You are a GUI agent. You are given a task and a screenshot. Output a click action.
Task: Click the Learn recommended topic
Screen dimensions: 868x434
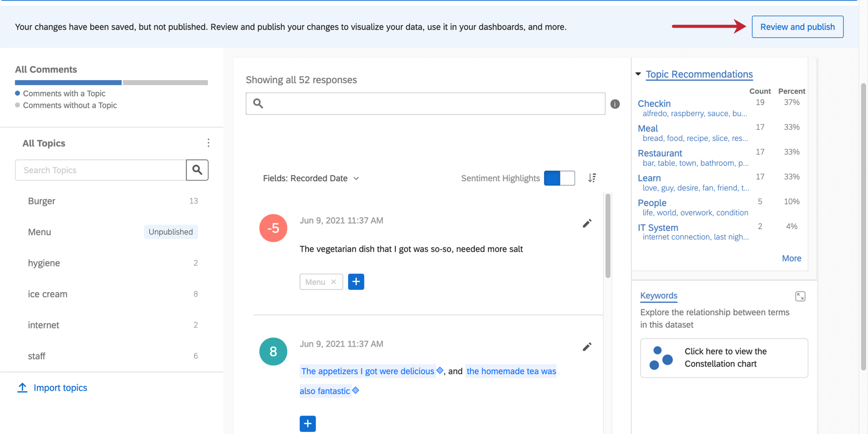(x=649, y=178)
